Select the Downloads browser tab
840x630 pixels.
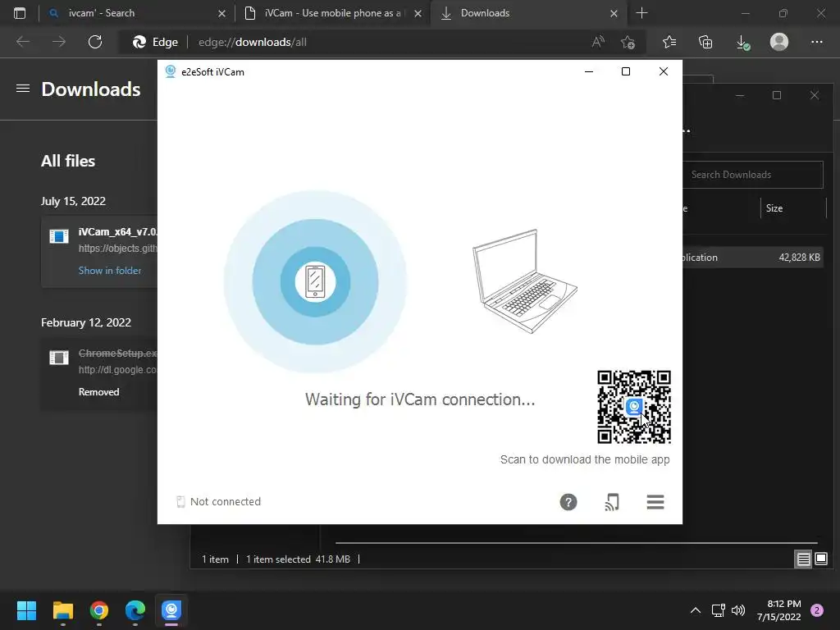(x=527, y=13)
